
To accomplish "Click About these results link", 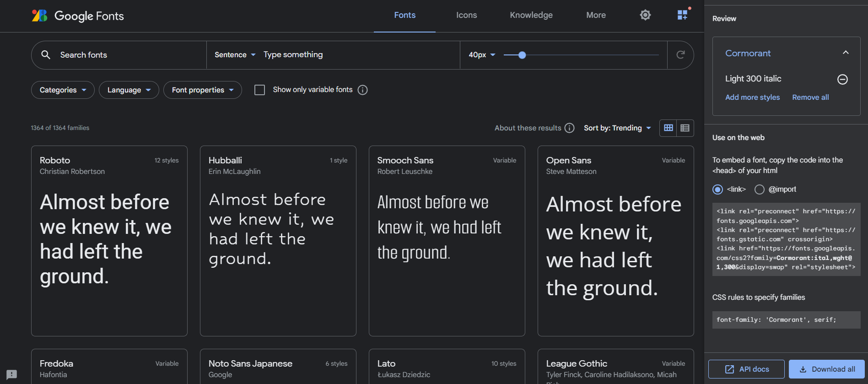I will tap(528, 128).
